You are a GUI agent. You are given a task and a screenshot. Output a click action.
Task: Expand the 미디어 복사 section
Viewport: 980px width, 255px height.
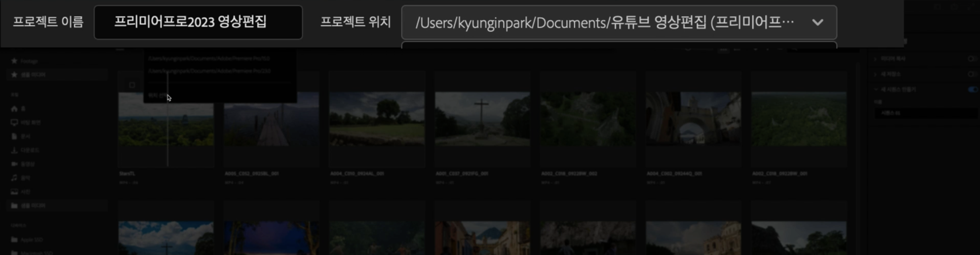[x=875, y=59]
